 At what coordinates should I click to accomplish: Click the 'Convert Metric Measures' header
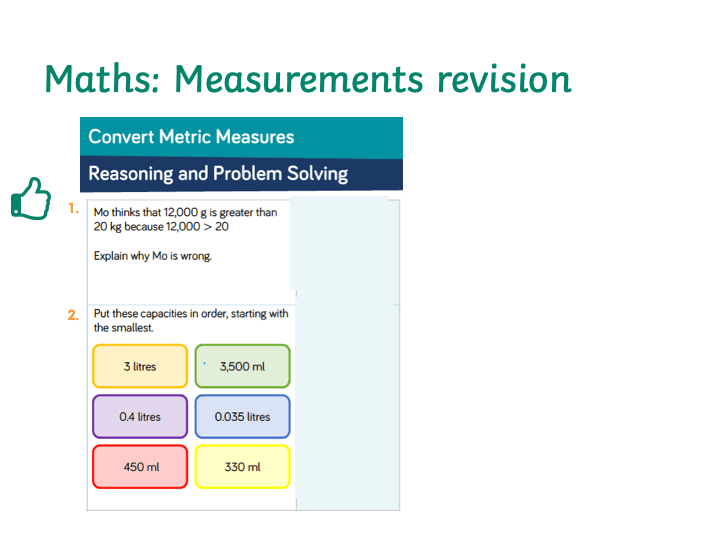(242, 137)
